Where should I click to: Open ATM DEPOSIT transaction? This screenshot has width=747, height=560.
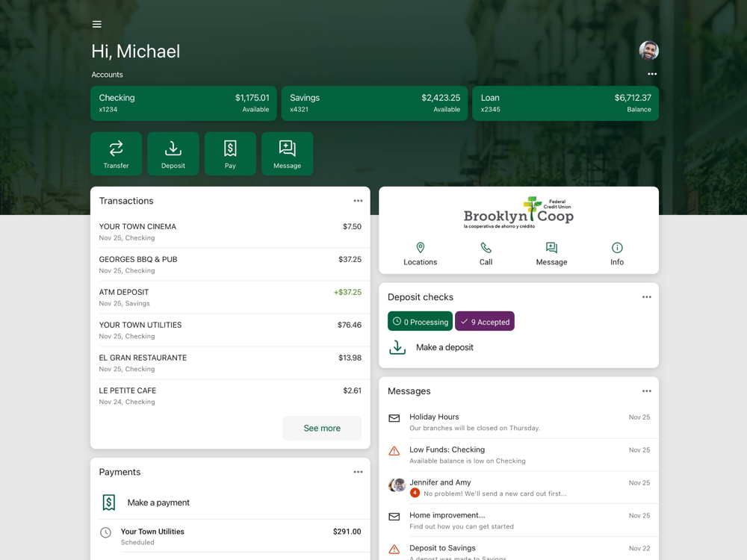230,298
